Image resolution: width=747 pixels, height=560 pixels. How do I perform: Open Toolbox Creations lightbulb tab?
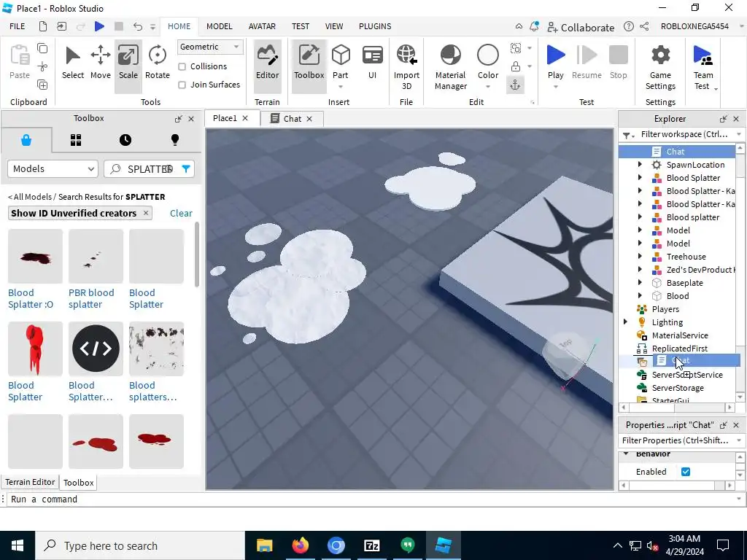(x=175, y=140)
